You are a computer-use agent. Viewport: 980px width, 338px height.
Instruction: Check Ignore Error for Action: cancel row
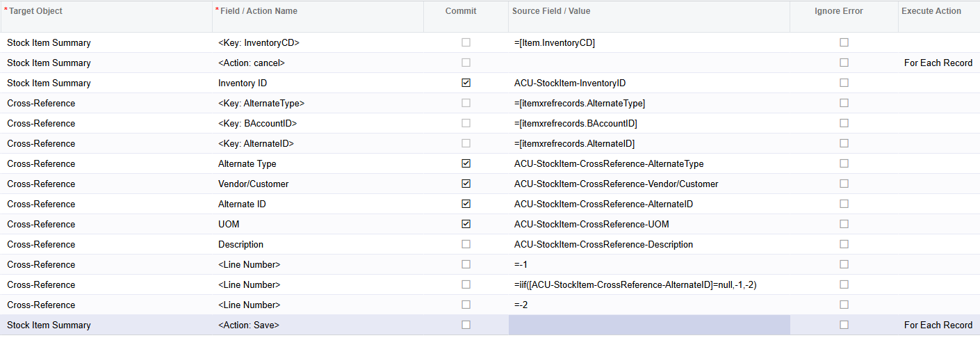844,63
